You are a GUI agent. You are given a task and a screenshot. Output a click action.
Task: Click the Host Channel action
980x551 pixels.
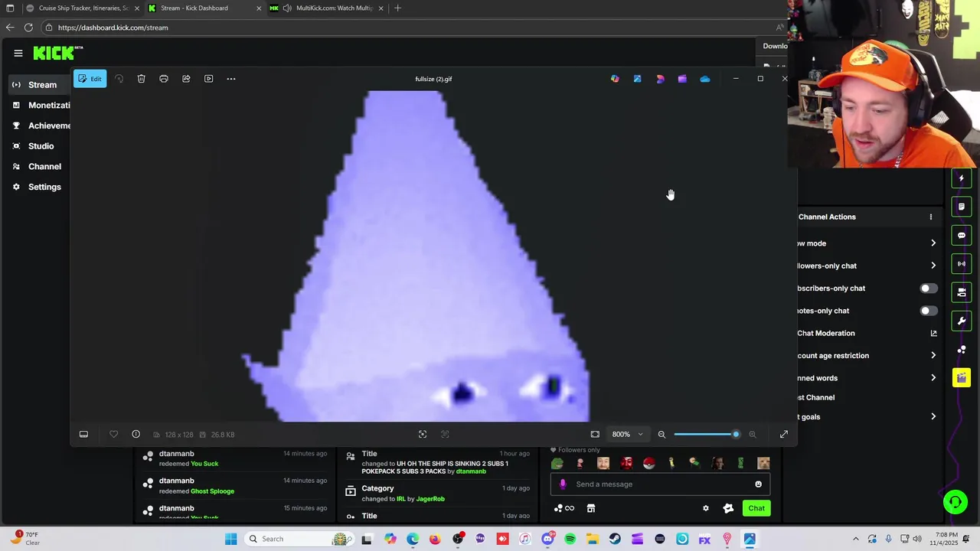point(816,398)
